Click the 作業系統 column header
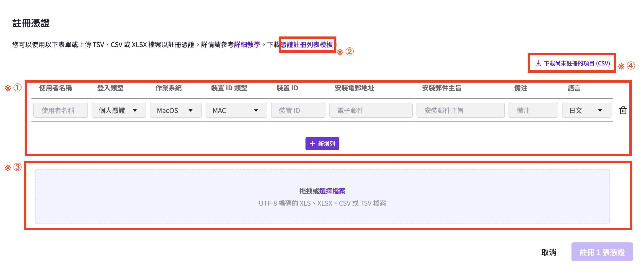The width and height of the screenshot is (644, 273). click(169, 88)
